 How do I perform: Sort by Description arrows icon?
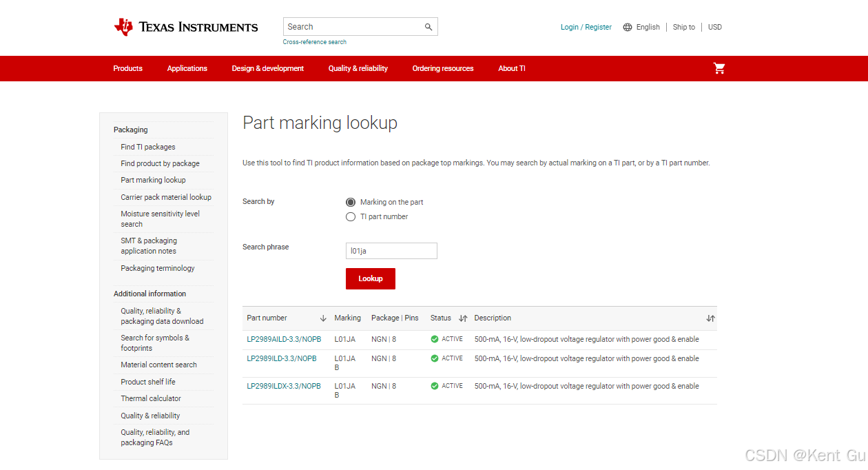711,318
